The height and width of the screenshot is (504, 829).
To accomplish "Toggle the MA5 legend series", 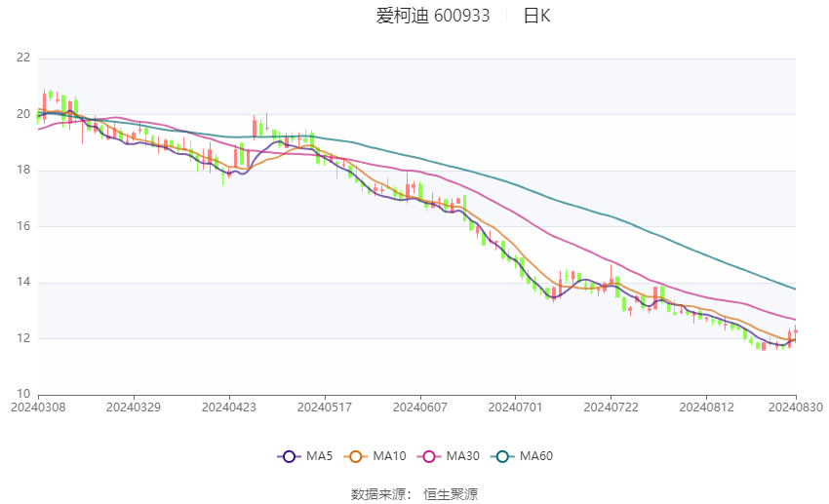I will [305, 456].
